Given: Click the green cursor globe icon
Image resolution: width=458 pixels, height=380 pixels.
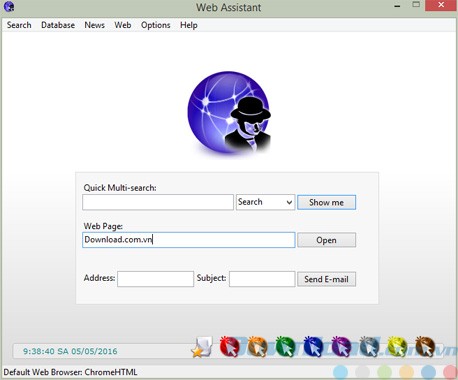Looking at the screenshot, I should coord(286,347).
